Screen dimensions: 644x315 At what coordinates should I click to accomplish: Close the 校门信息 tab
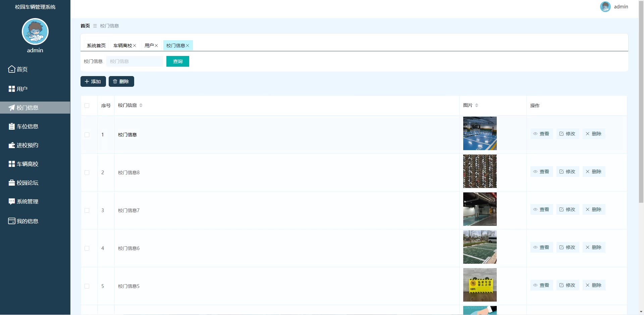(x=187, y=46)
